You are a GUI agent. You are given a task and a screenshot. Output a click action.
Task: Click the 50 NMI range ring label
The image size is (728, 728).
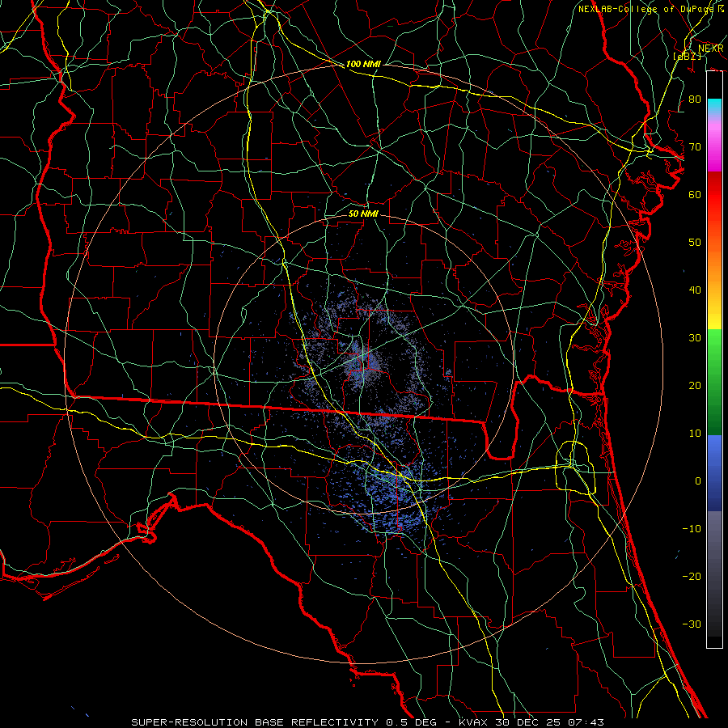(363, 214)
